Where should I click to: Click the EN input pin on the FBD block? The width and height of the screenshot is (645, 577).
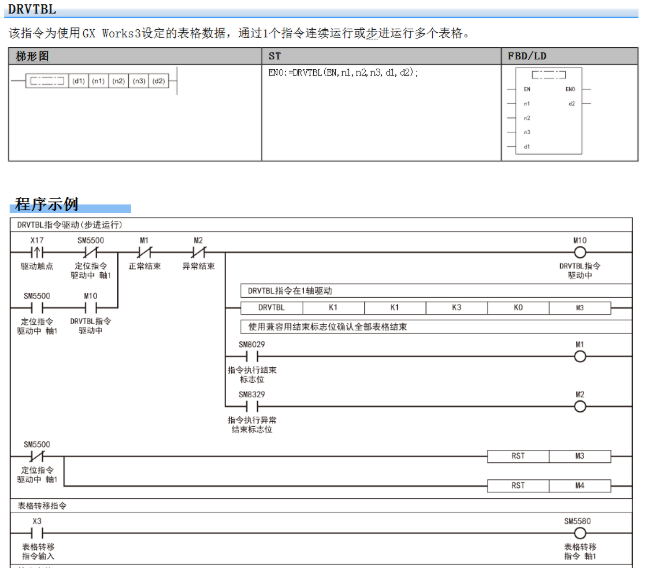point(527,89)
